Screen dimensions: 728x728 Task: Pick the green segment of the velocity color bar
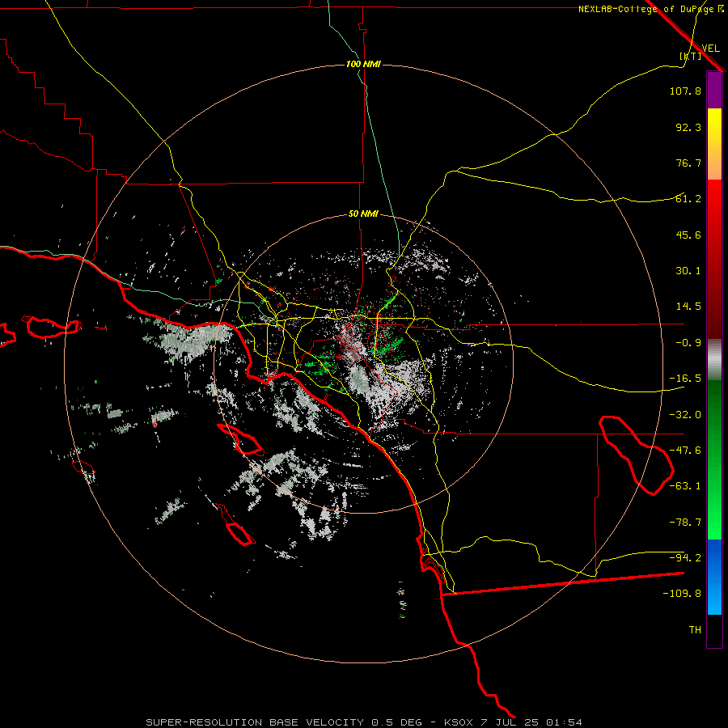pos(714,459)
